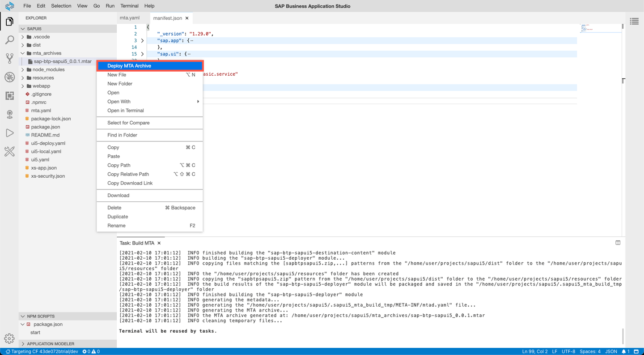
Task: Choose Rename from the context menu
Action: click(x=150, y=226)
